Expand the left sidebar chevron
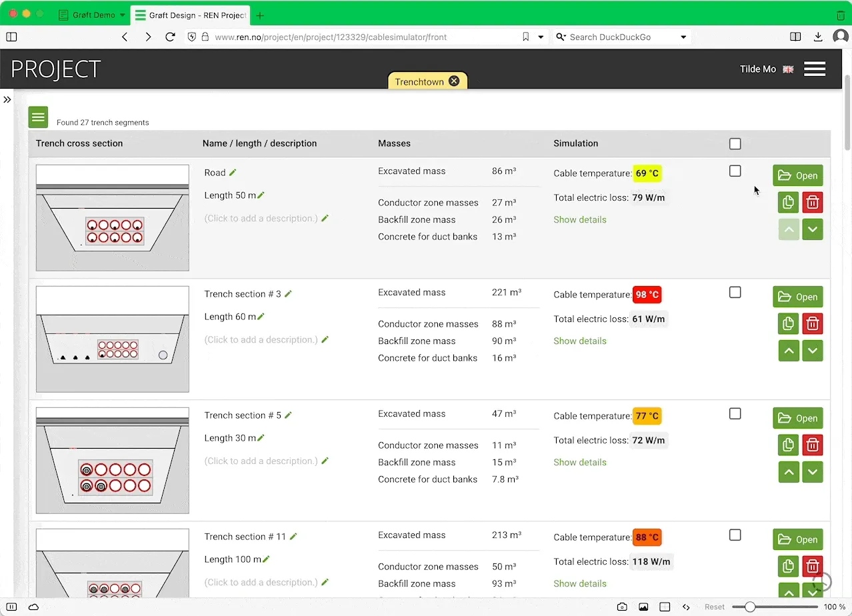The height and width of the screenshot is (616, 852). coord(7,99)
